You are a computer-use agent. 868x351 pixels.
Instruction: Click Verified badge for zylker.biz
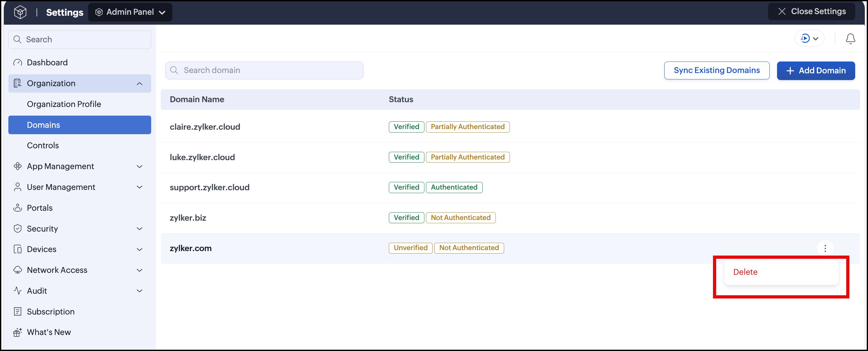[406, 217]
